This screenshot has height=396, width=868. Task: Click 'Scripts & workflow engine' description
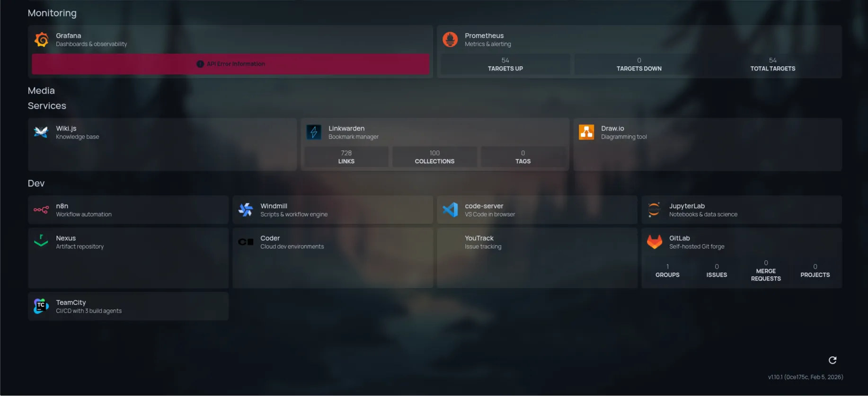point(294,214)
